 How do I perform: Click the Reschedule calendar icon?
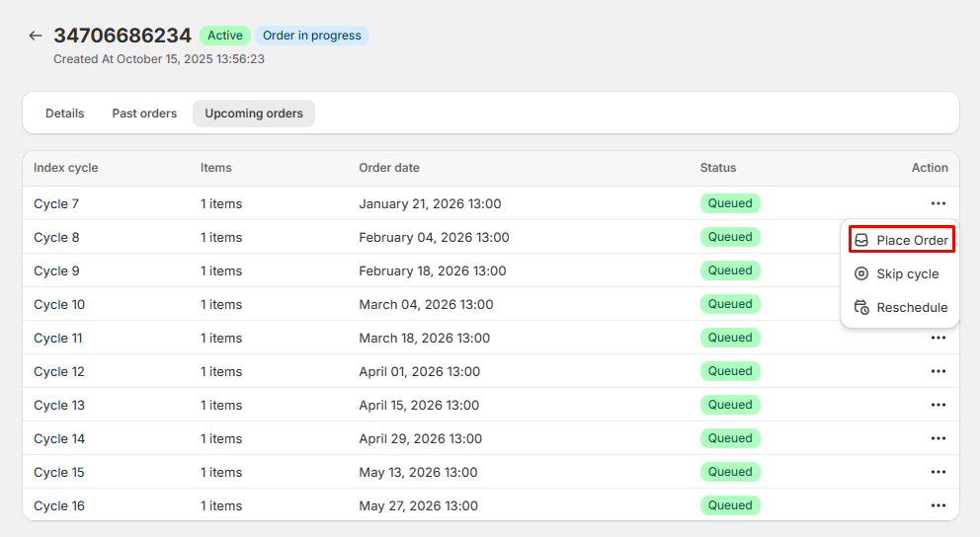pyautogui.click(x=861, y=307)
